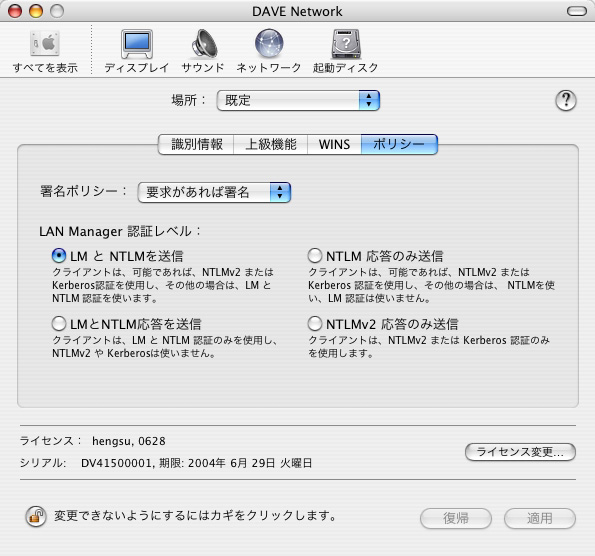Select 'NTLM 応答のみ送信' radio button
This screenshot has height=556, width=595.
(315, 256)
